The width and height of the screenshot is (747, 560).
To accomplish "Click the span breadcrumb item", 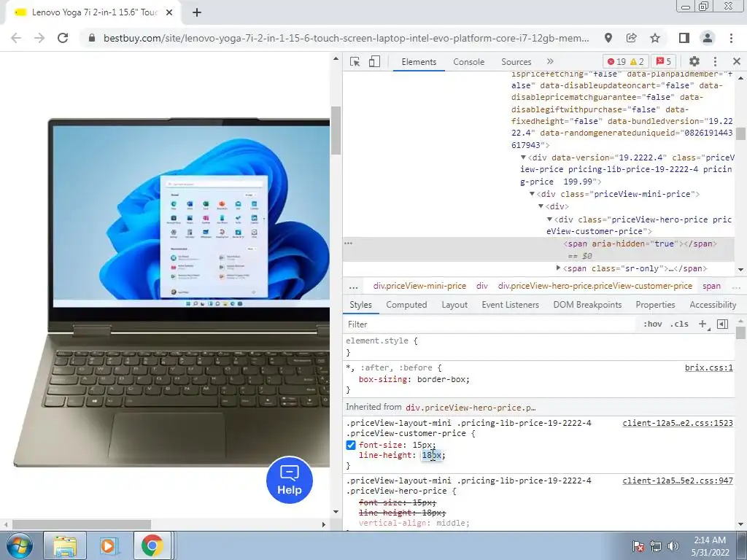I will pyautogui.click(x=711, y=286).
